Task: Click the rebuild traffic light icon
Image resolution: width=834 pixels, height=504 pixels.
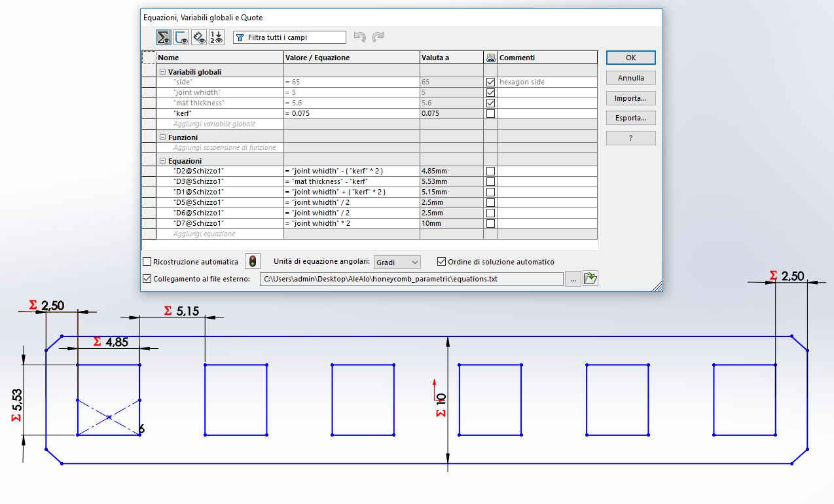Action: [x=252, y=261]
